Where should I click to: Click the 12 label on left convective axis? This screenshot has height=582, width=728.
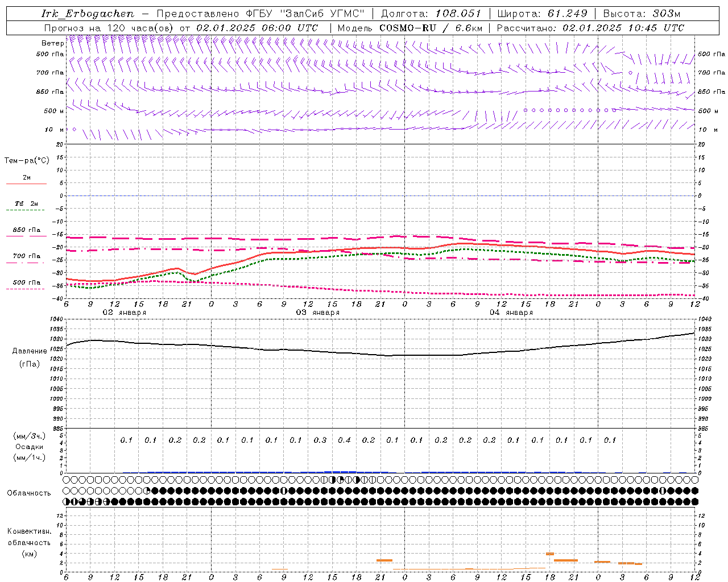tap(60, 516)
